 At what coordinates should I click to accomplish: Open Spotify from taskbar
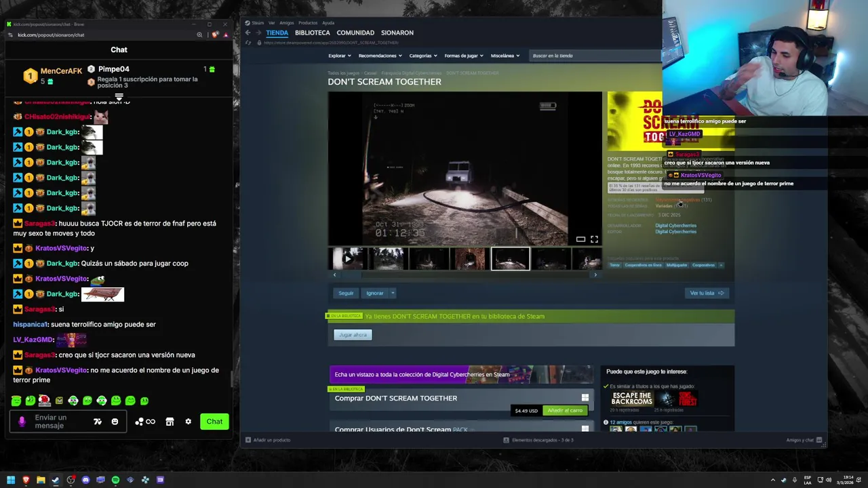[115, 480]
